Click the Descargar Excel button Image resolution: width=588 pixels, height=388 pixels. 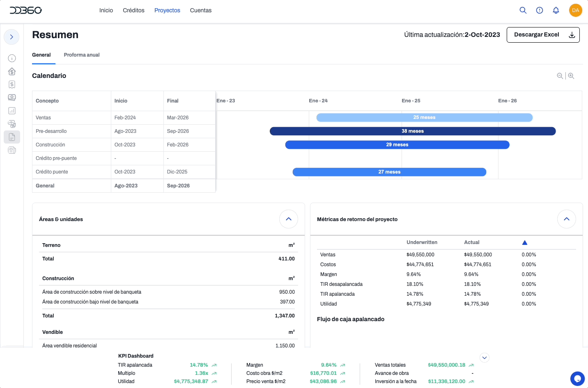543,35
